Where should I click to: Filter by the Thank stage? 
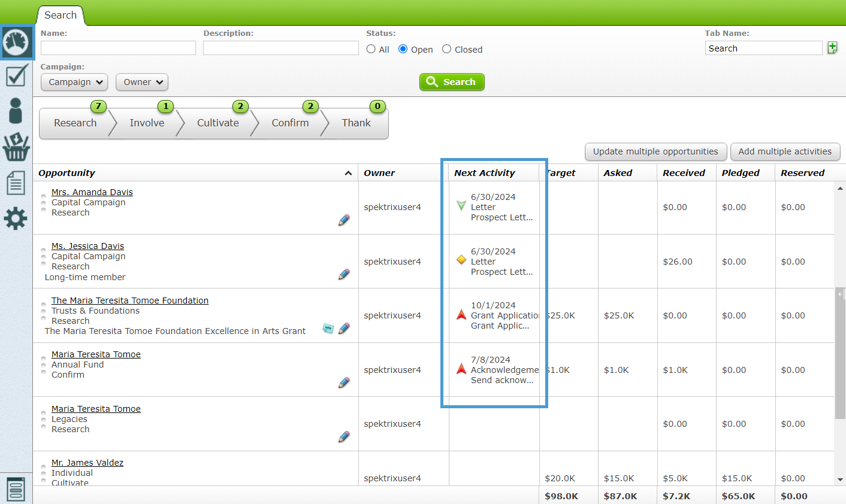356,123
